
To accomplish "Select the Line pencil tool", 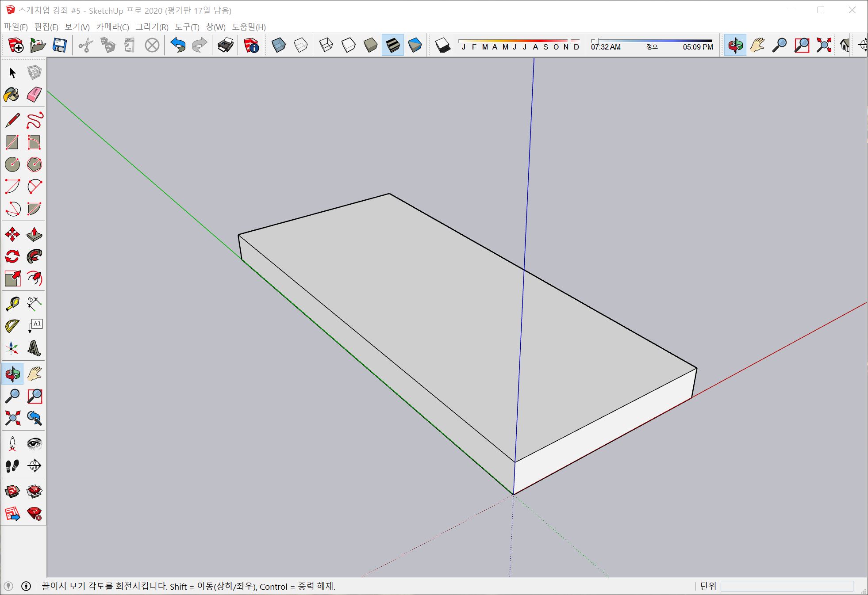I will 12,120.
